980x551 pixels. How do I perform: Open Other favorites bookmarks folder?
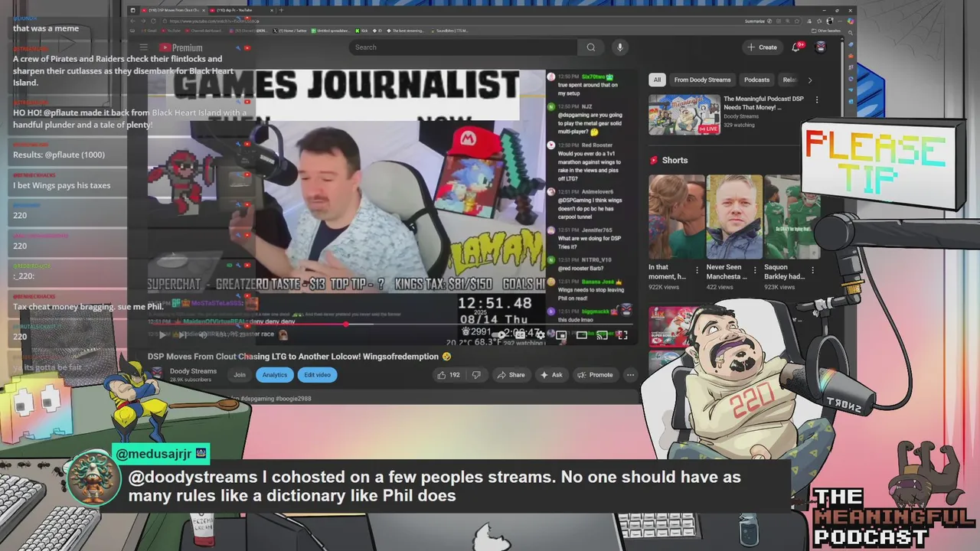click(825, 31)
